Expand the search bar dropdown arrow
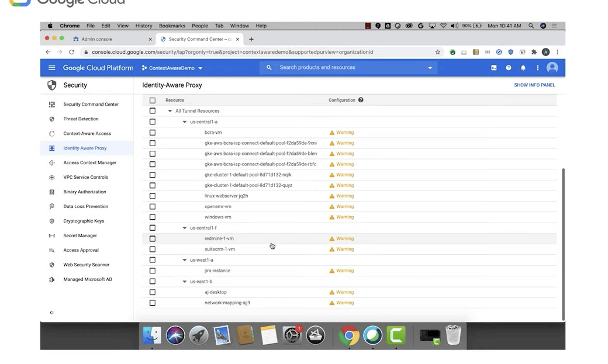Image resolution: width=608 pixels, height=364 pixels. 430,68
